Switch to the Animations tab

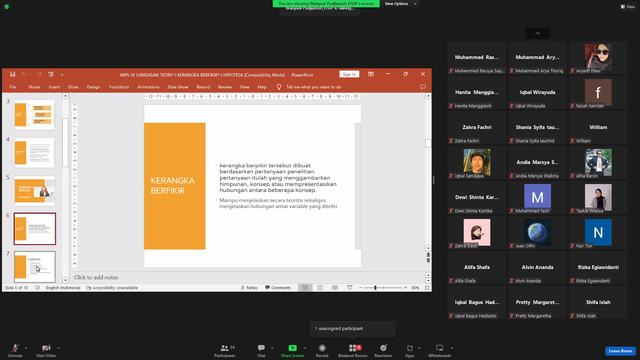point(148,87)
